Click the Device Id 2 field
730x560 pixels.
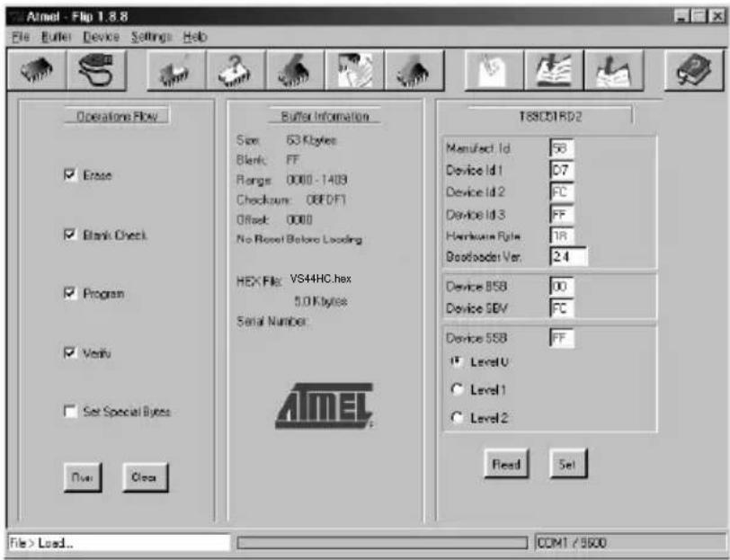tap(562, 192)
